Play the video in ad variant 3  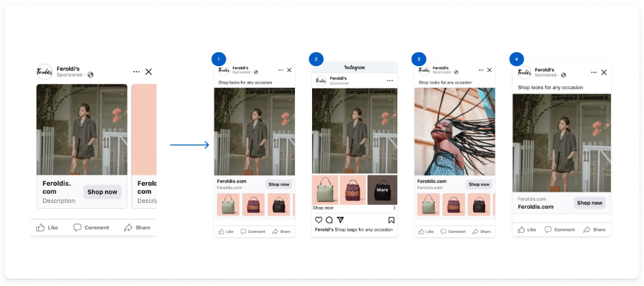tap(455, 131)
